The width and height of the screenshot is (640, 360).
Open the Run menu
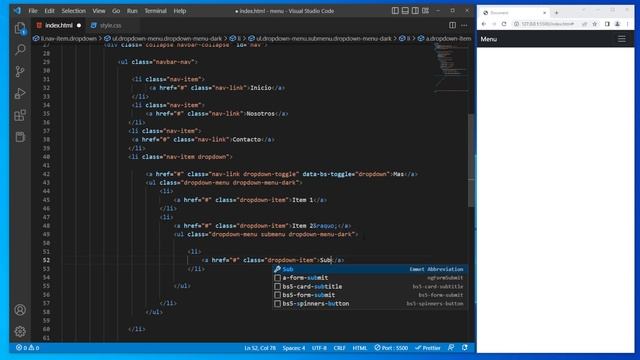click(x=132, y=11)
